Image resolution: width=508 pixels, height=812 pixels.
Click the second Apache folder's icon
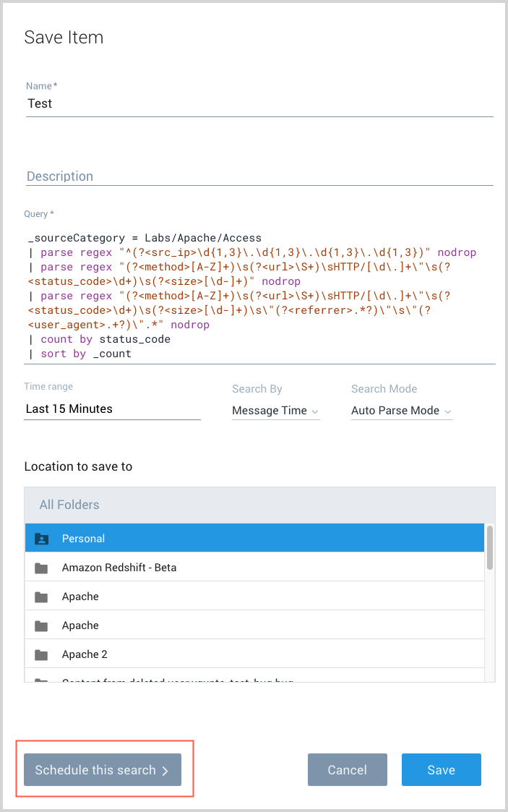42,625
